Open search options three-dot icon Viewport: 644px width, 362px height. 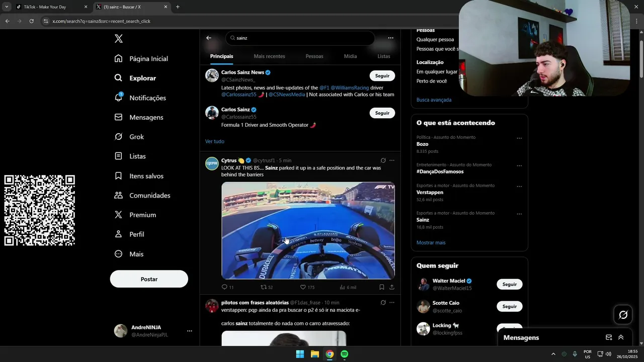click(390, 38)
